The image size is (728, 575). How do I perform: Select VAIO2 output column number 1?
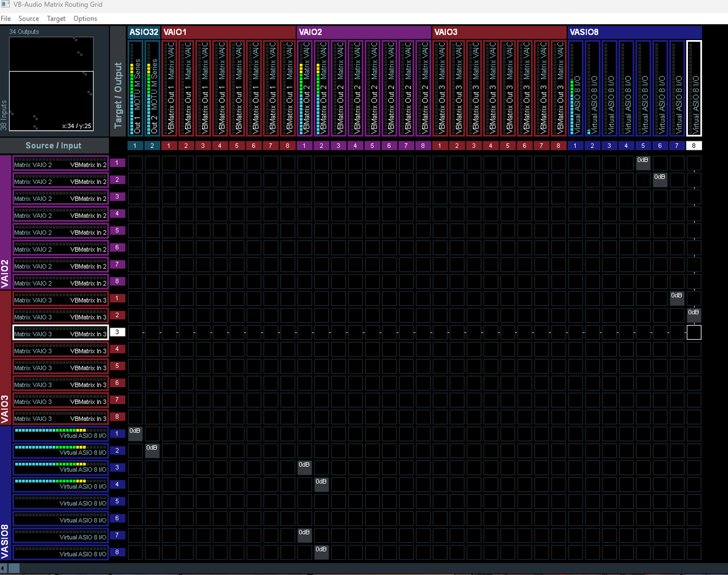pos(305,146)
